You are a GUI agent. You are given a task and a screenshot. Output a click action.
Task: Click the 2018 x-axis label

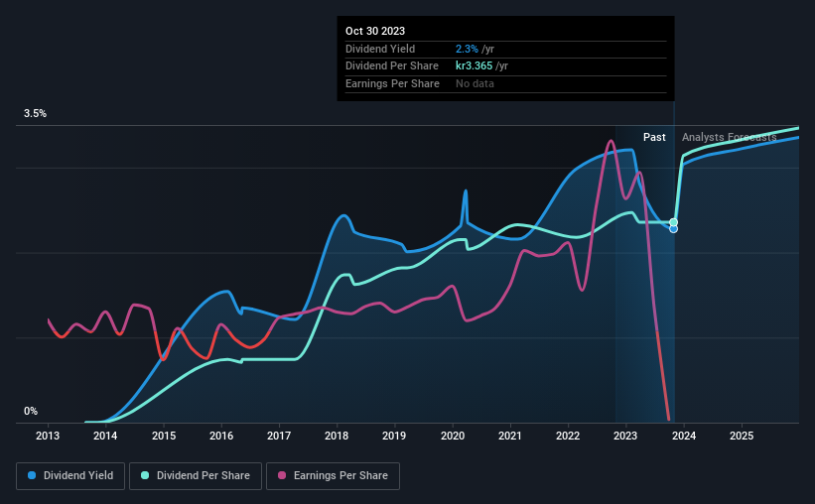pos(337,436)
